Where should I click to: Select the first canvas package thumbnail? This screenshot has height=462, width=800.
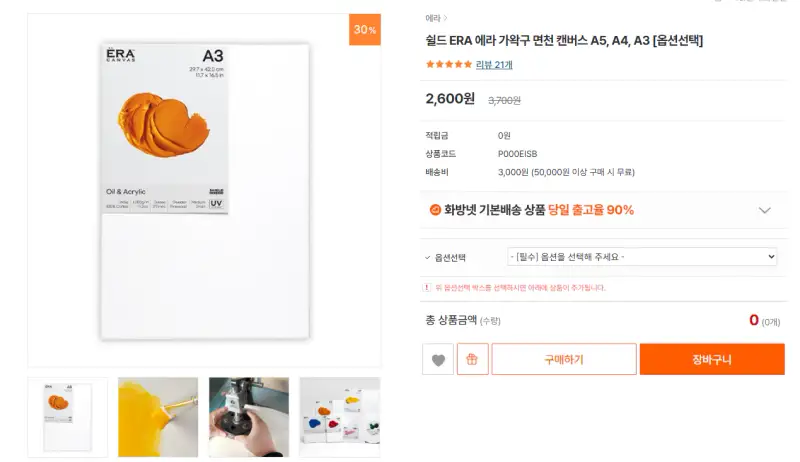67,418
